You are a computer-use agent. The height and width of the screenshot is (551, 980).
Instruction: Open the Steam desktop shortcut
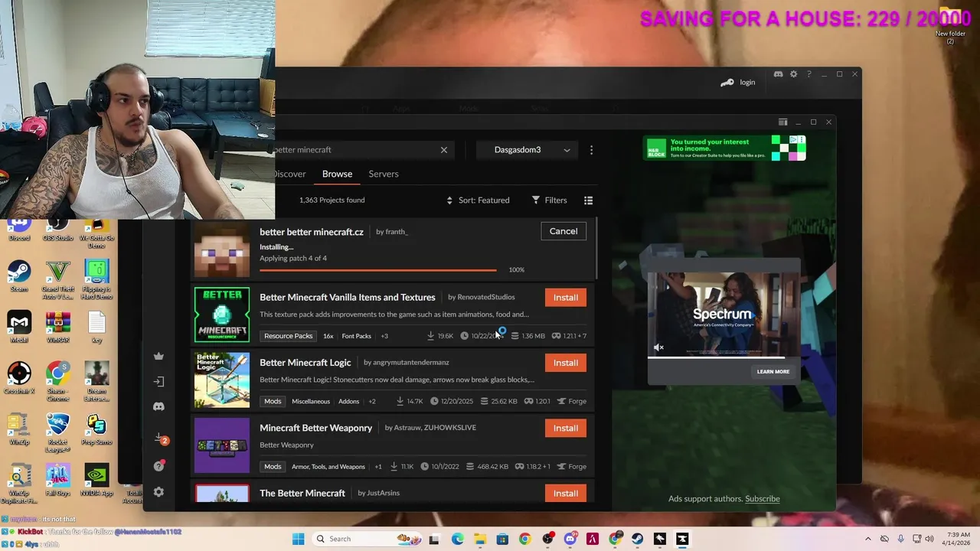(x=19, y=277)
